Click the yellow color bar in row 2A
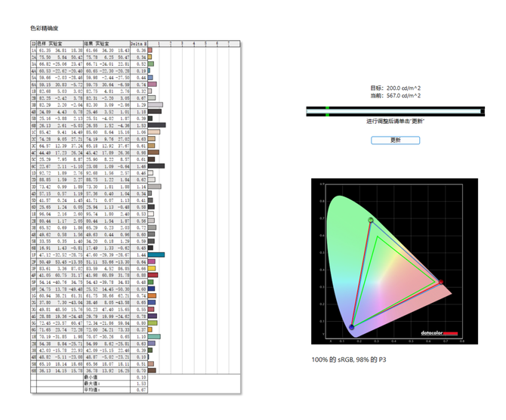 tap(150, 57)
